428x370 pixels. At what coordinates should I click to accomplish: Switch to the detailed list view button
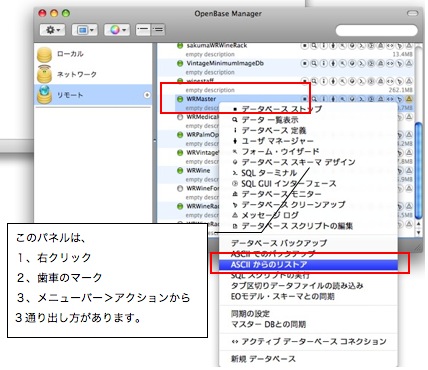click(x=158, y=30)
